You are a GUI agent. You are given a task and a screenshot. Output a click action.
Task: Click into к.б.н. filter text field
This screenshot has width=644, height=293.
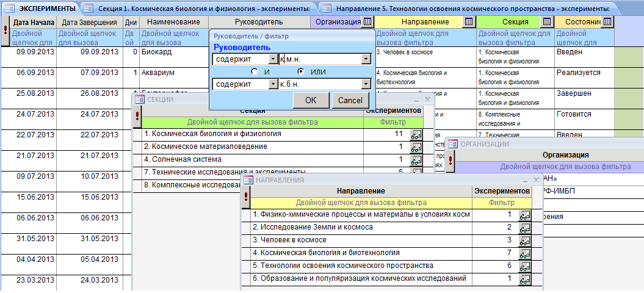coord(320,84)
